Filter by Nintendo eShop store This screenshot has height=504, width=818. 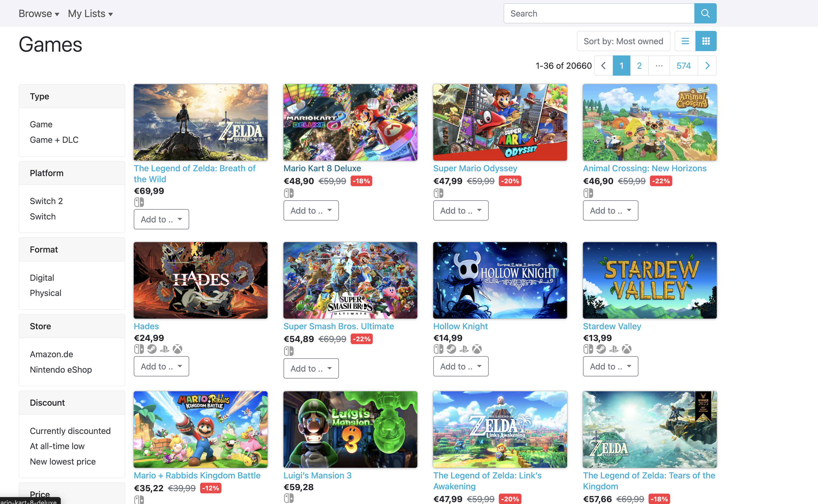(61, 370)
